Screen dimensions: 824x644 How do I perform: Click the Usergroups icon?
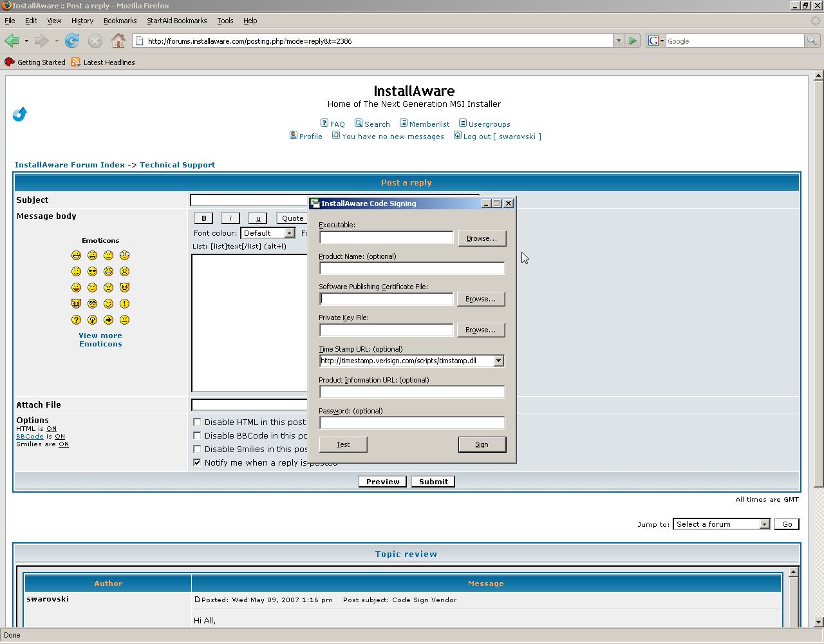463,123
